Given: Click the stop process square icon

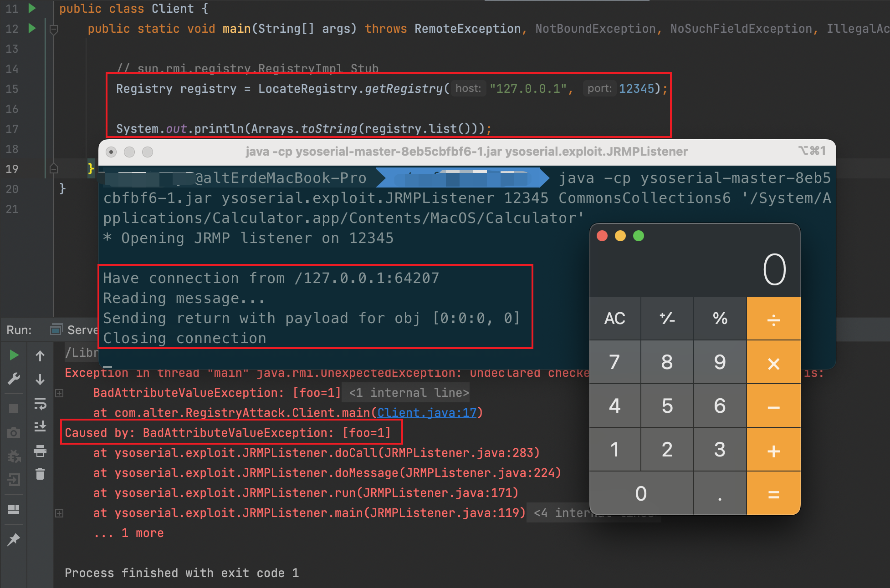Looking at the screenshot, I should click(x=14, y=409).
